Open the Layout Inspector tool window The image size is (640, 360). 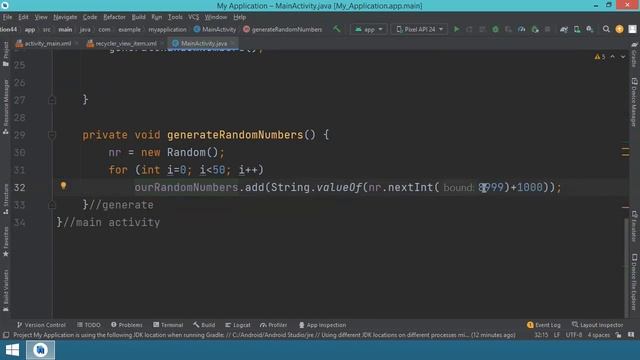tap(598, 325)
